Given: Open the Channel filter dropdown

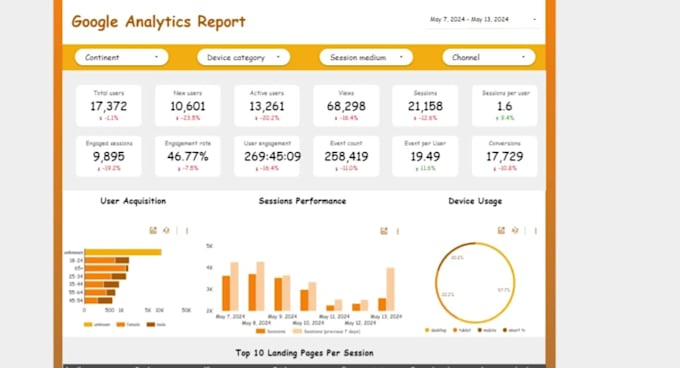Looking at the screenshot, I should 489,57.
